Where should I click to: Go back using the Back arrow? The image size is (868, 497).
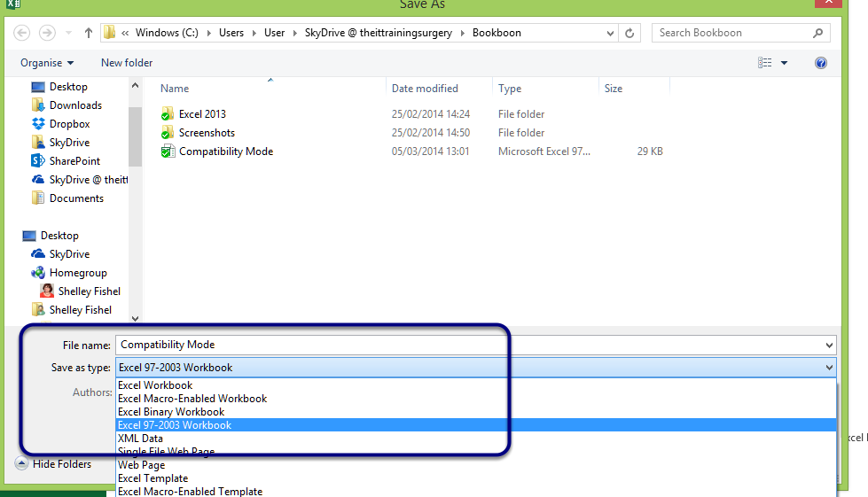pyautogui.click(x=21, y=33)
